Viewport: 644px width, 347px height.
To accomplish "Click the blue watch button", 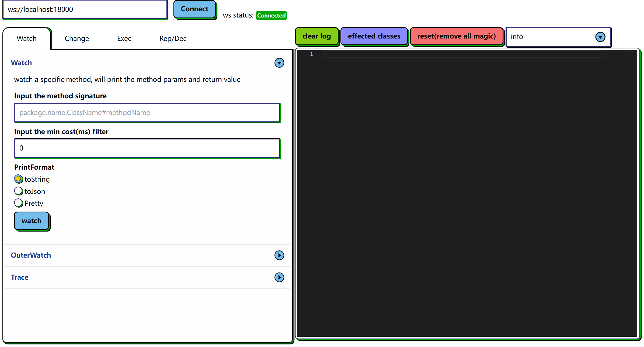I will pyautogui.click(x=32, y=221).
